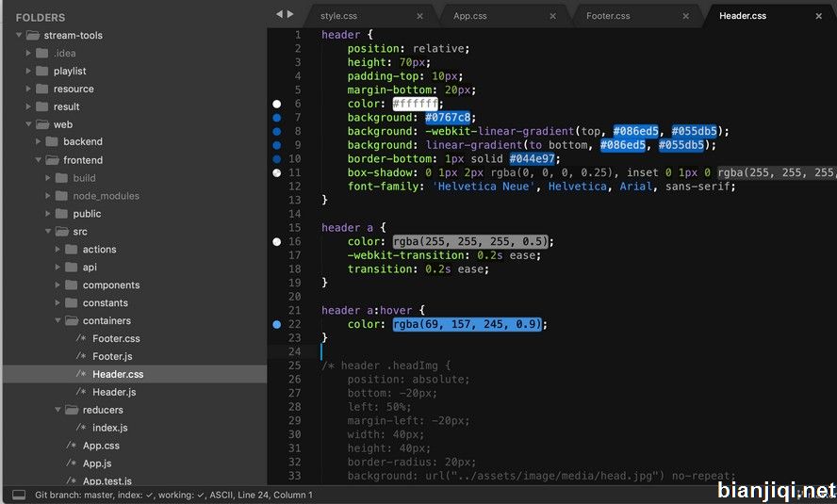Click the gutter color dot on line 9

pos(276,145)
